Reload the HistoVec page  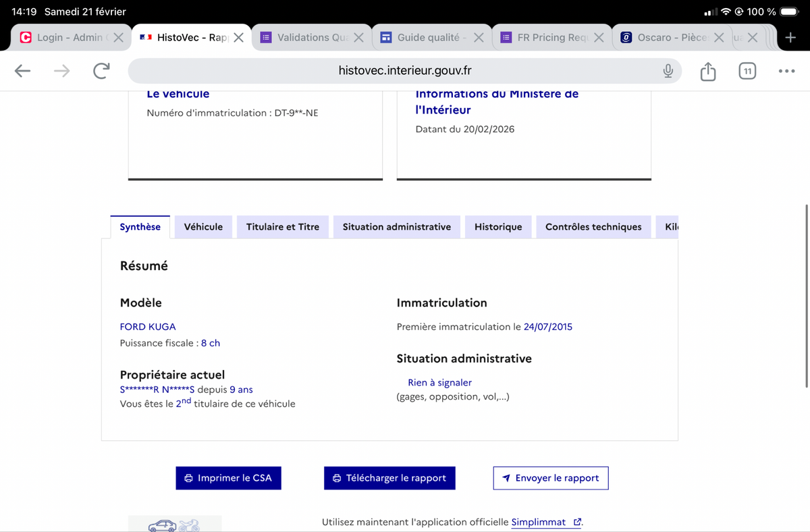(101, 71)
